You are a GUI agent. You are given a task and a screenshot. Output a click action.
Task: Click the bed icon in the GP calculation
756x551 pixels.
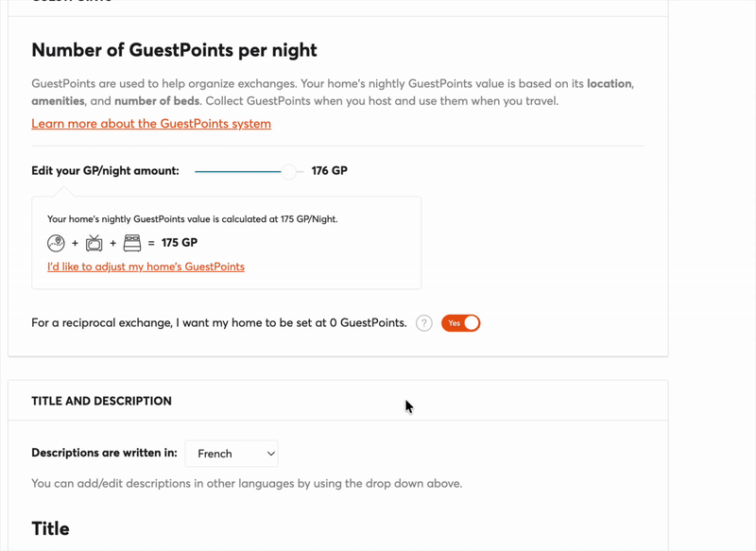point(132,243)
